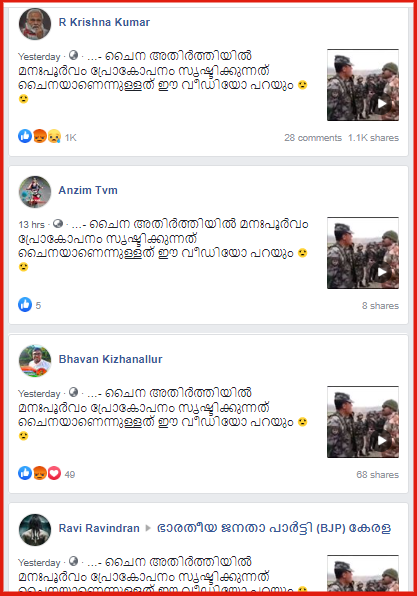Click the like icon on Anzim Tvm's post

[25, 304]
